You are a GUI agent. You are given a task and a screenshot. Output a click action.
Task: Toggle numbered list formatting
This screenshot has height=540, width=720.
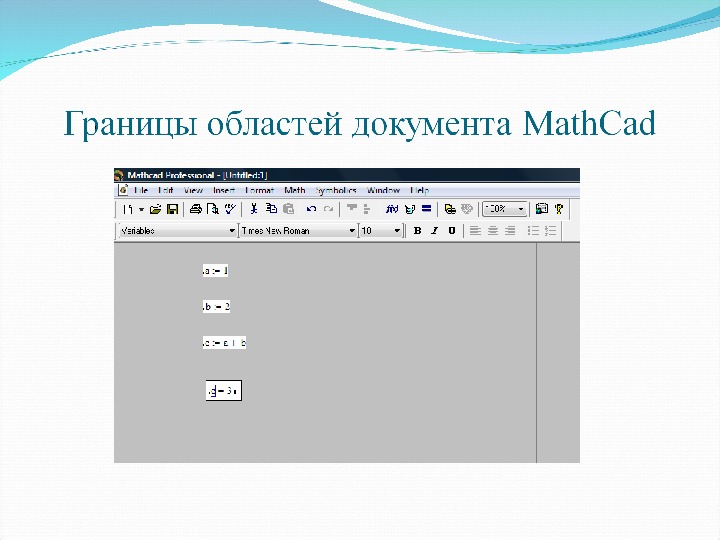click(550, 231)
